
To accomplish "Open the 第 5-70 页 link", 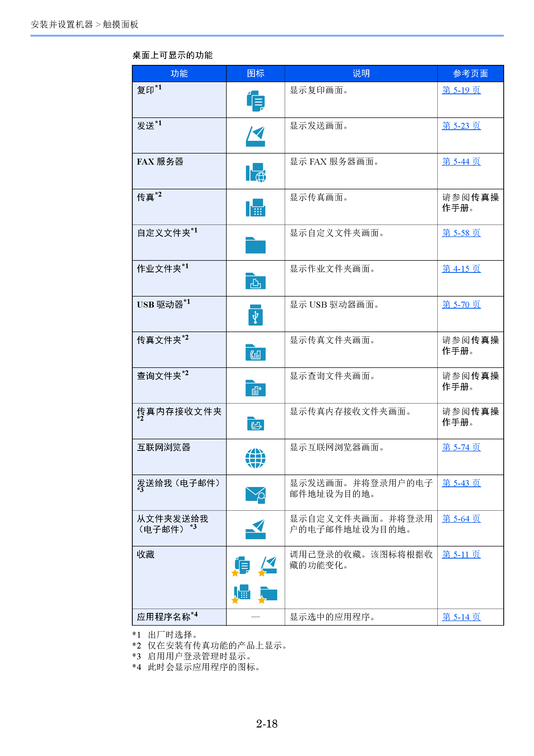I will coord(461,304).
